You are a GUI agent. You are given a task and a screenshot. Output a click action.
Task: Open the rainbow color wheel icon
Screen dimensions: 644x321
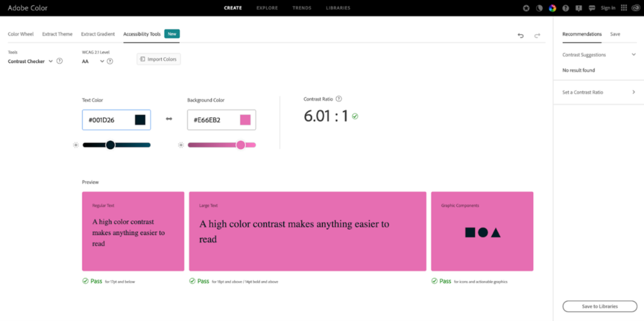(x=552, y=8)
